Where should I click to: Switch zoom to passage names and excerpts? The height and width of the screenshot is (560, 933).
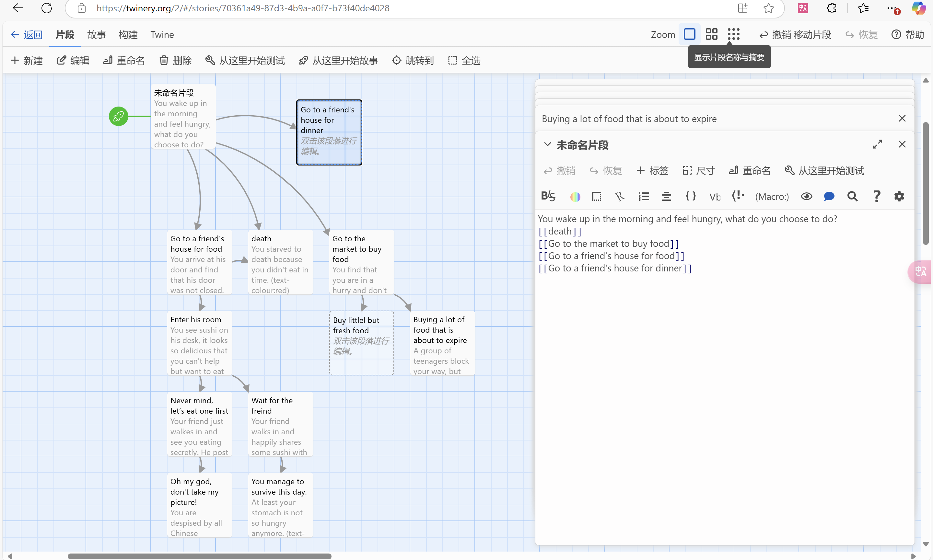pyautogui.click(x=689, y=34)
